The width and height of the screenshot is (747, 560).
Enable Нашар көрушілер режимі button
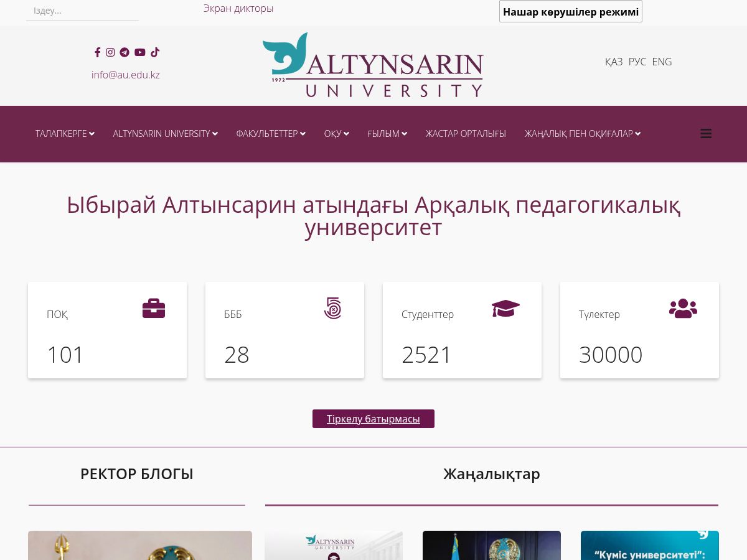click(571, 11)
